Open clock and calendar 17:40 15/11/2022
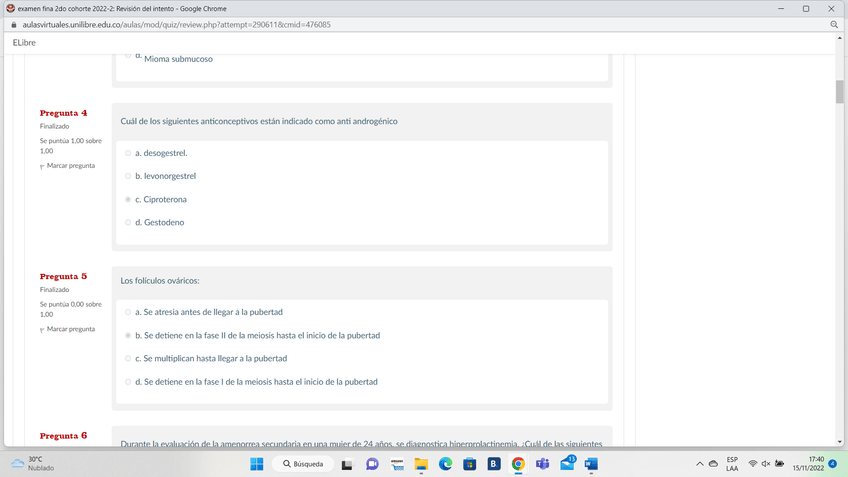 (x=809, y=464)
